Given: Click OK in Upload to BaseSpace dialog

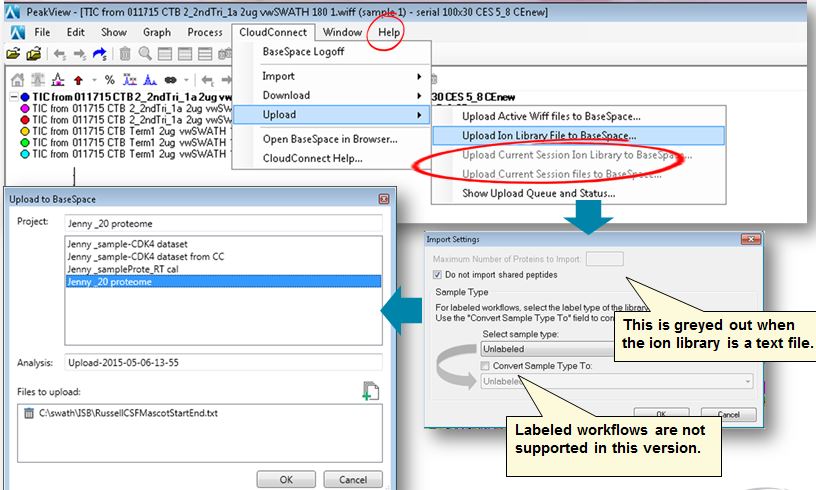Looking at the screenshot, I should pyautogui.click(x=286, y=479).
